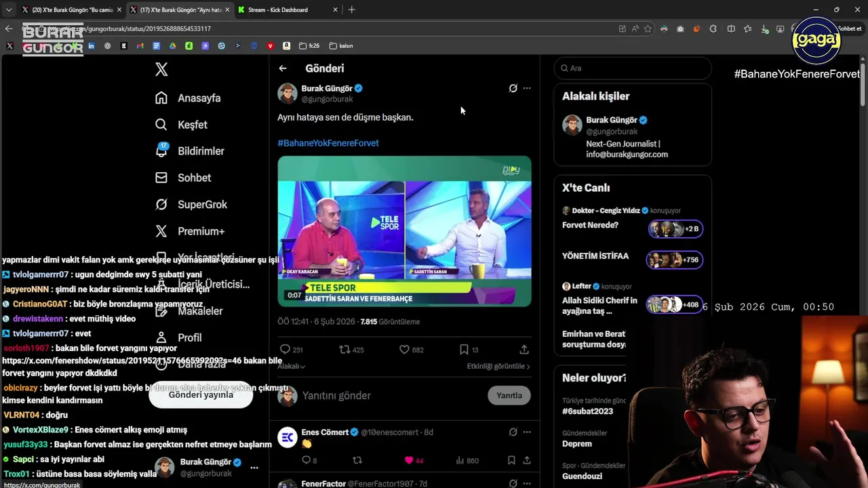Open the X logo home icon
This screenshot has height=488, width=868.
[x=161, y=69]
